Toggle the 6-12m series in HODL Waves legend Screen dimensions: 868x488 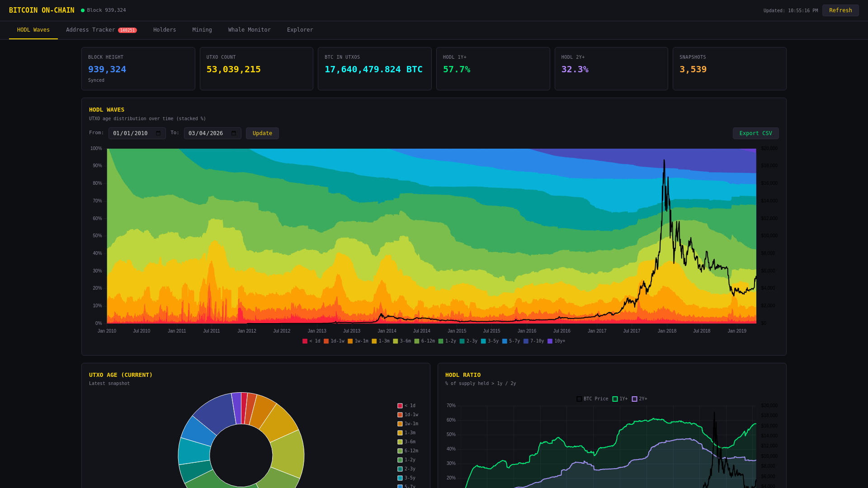[x=417, y=341]
